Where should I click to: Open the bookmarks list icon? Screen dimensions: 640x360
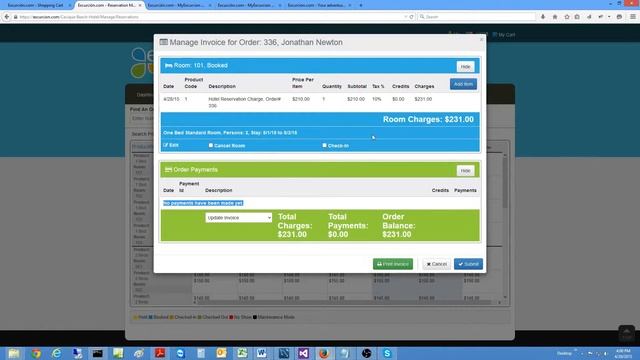(x=577, y=17)
